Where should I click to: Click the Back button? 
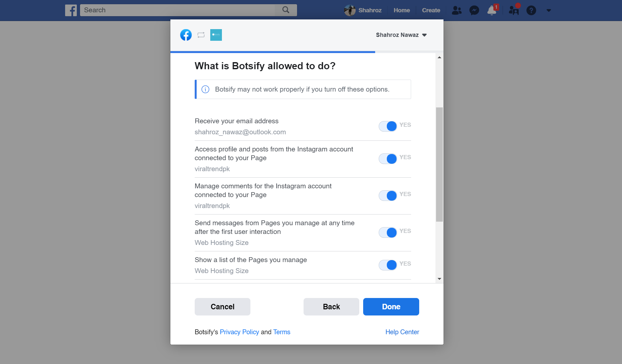(x=331, y=307)
